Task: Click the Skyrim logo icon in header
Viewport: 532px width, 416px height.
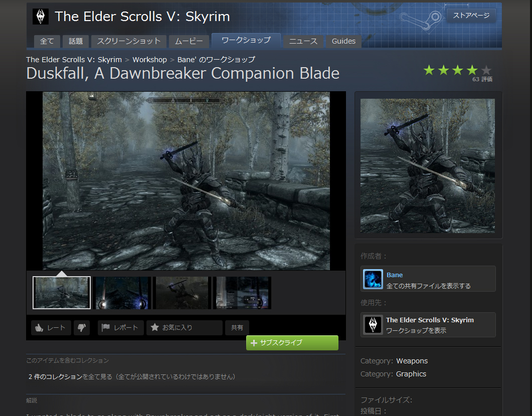Action: (41, 17)
